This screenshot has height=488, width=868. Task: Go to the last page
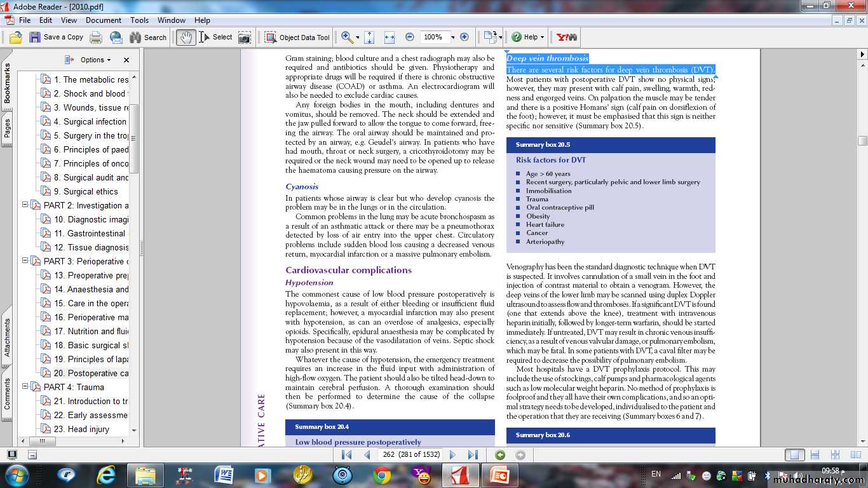473,455
